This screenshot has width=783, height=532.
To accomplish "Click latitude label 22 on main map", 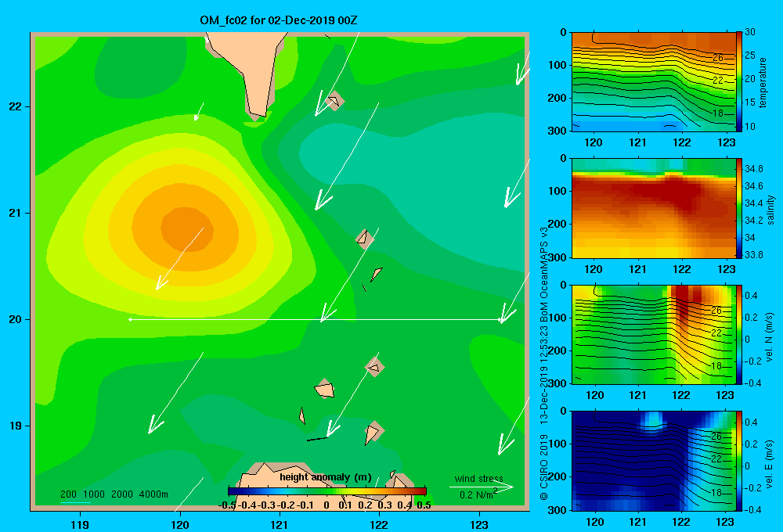I will [16, 107].
